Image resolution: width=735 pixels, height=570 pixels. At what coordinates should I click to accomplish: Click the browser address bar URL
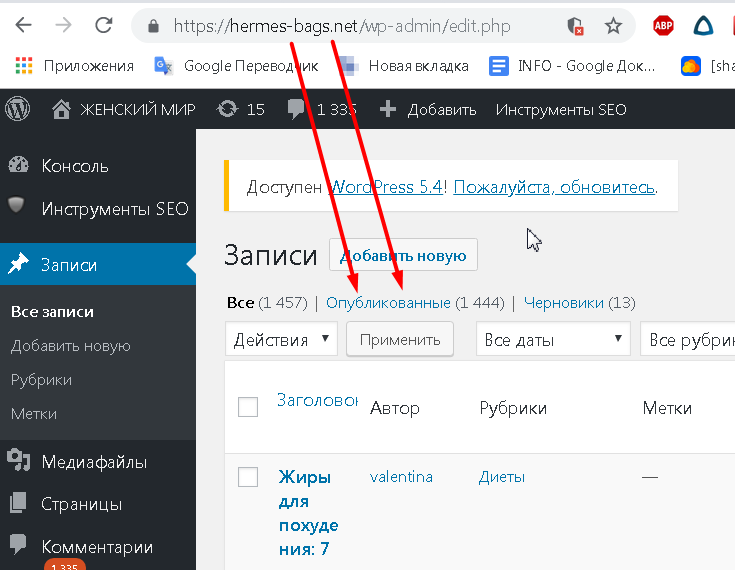click(x=342, y=26)
